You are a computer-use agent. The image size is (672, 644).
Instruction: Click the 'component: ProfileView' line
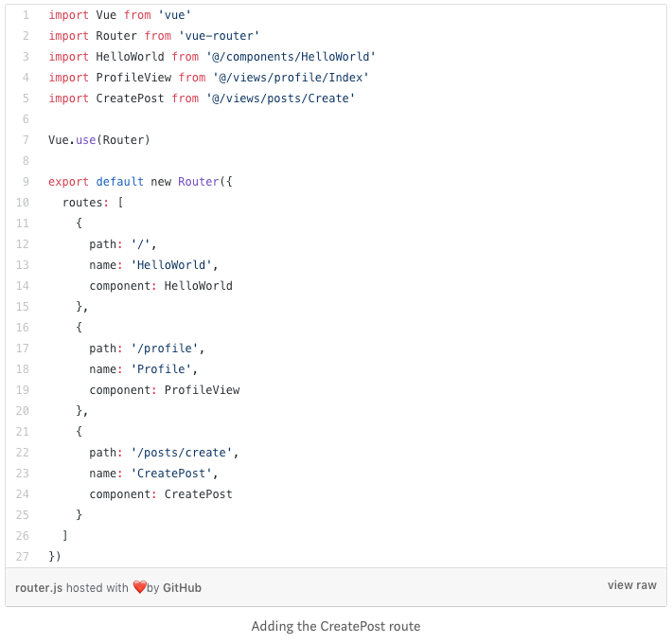click(165, 390)
